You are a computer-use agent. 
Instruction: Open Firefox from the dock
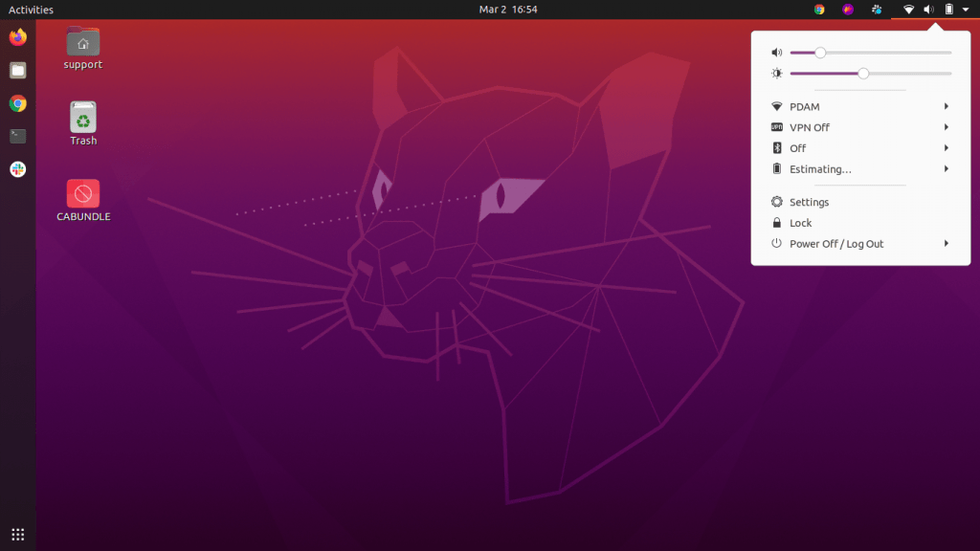pyautogui.click(x=16, y=37)
